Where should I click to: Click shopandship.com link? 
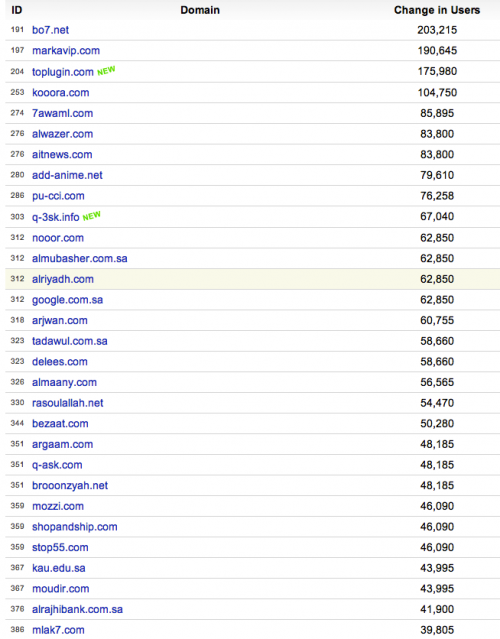click(x=75, y=527)
